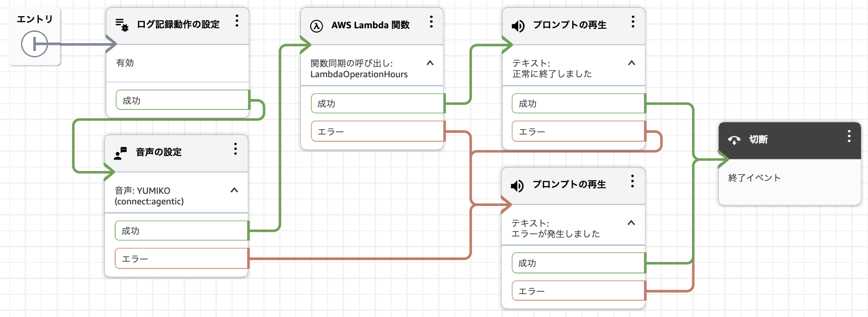The height and width of the screenshot is (317, 868).
Task: Click the logging behavior block icon
Action: [122, 25]
